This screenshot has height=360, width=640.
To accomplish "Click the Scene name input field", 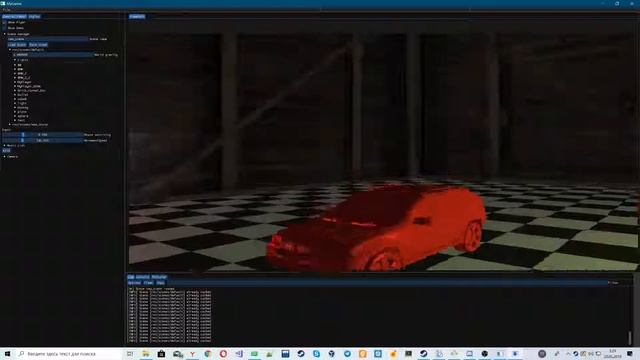I will point(47,39).
